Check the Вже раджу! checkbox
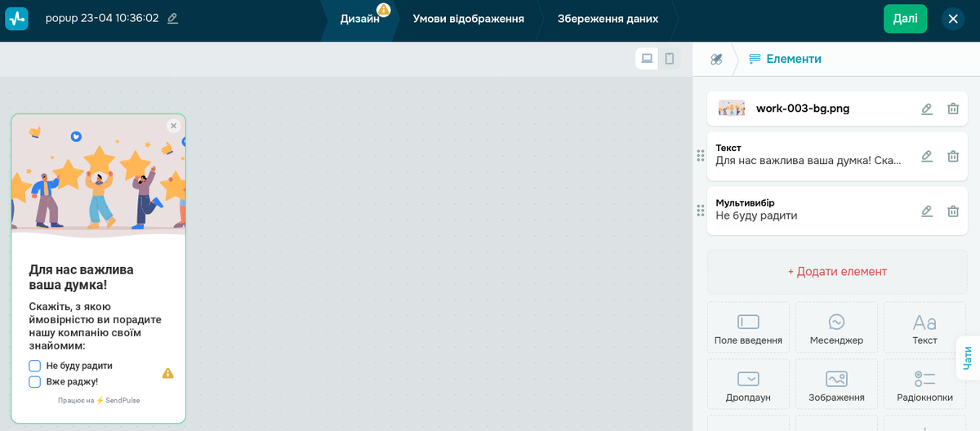The image size is (980, 431). 35,381
